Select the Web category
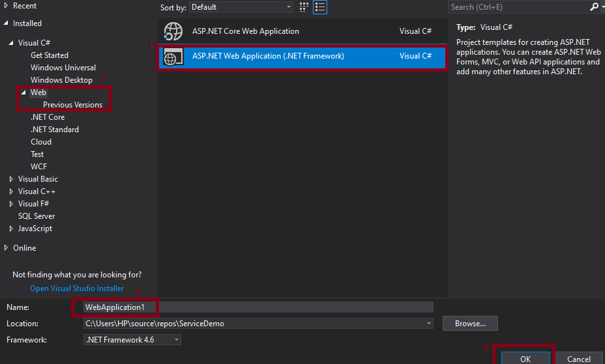Image resolution: width=605 pixels, height=364 pixels. click(x=38, y=92)
